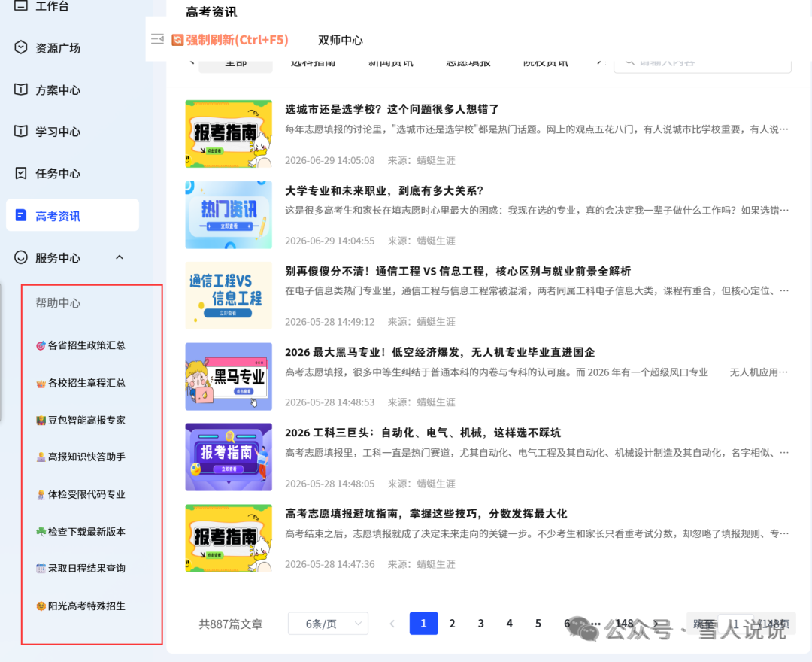Image resolution: width=812 pixels, height=662 pixels.
Task: Click the 黑马专业 article thumbnail
Action: 229,377
